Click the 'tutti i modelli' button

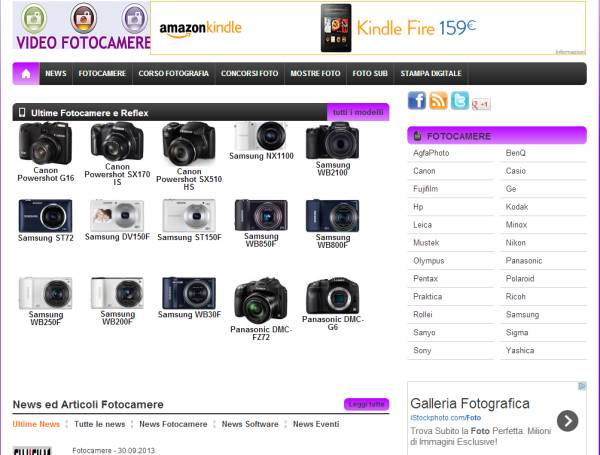click(x=358, y=112)
